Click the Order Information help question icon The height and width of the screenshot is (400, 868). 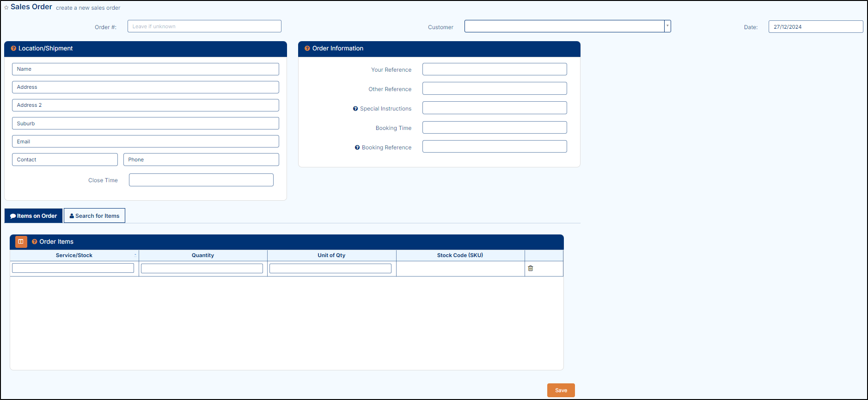(x=307, y=49)
